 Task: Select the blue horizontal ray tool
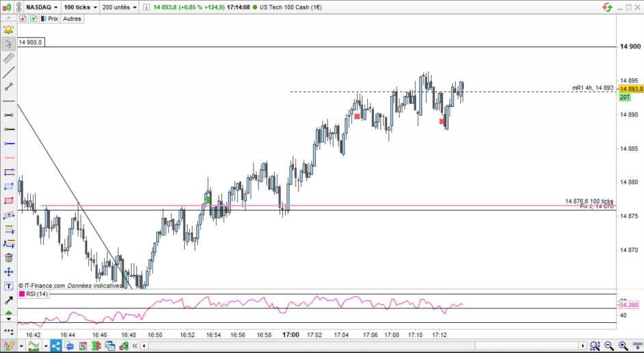pos(8,143)
